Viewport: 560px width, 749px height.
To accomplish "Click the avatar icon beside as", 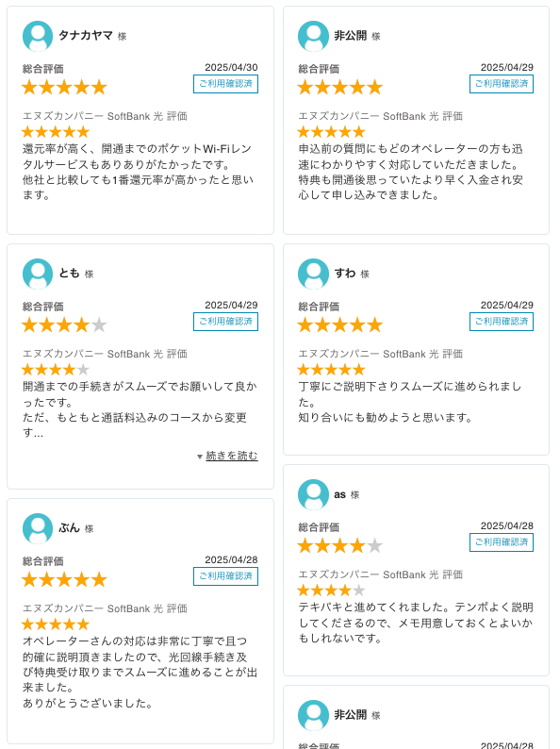I will [313, 494].
